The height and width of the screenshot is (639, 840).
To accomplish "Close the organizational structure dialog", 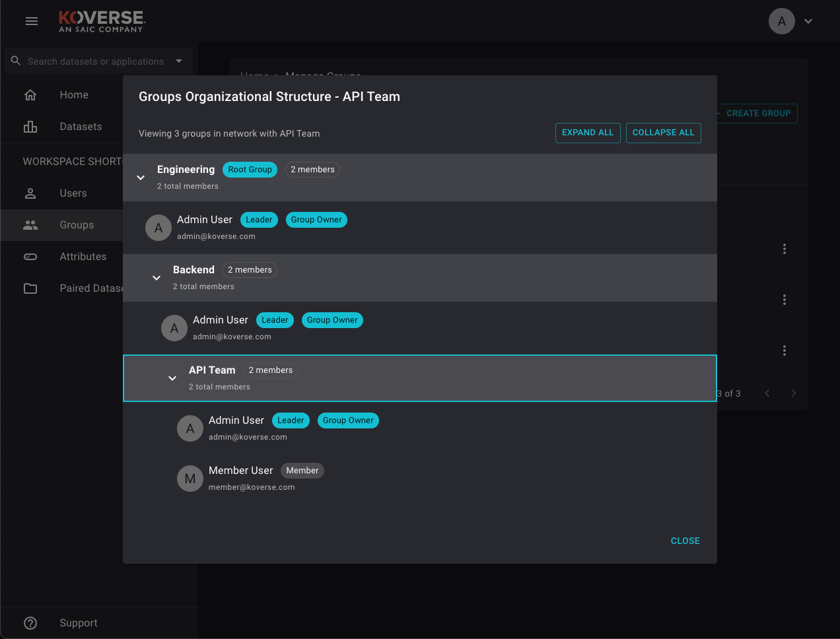I will click(685, 541).
